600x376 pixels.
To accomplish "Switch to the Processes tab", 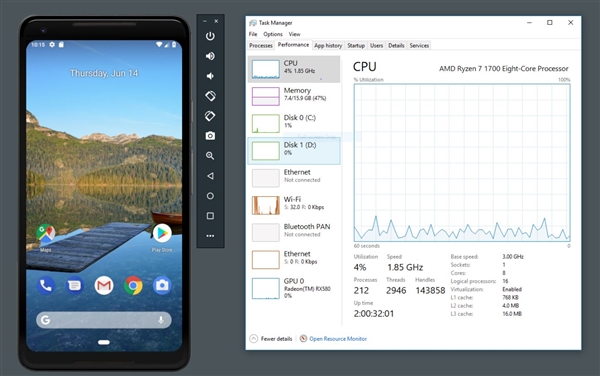I will coord(261,46).
